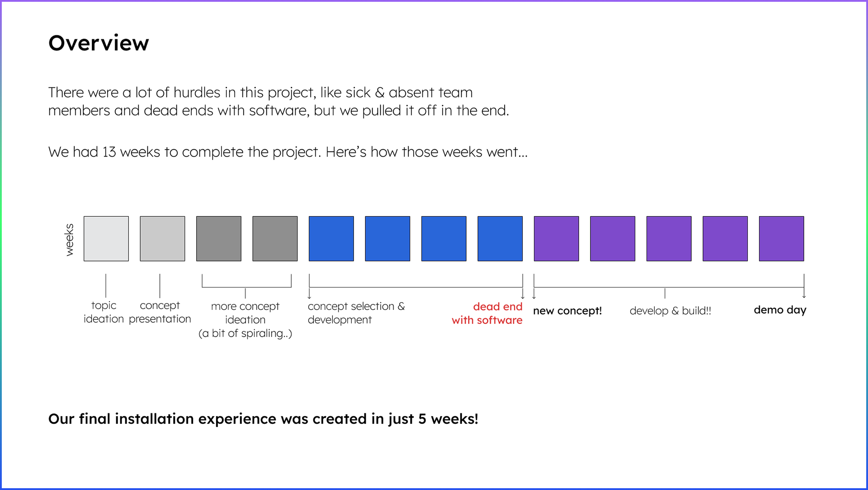The height and width of the screenshot is (490, 868).
Task: Select the 'demo day' label
Action: point(780,310)
